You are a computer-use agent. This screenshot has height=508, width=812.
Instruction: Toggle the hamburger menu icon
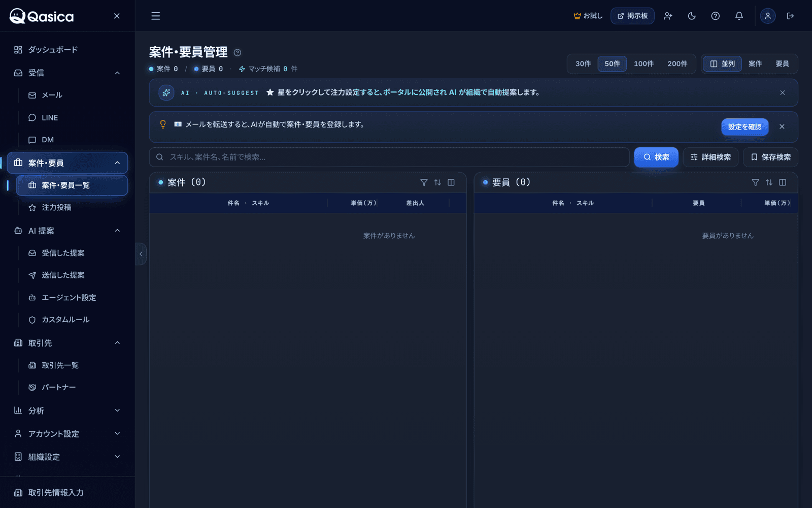tap(156, 16)
